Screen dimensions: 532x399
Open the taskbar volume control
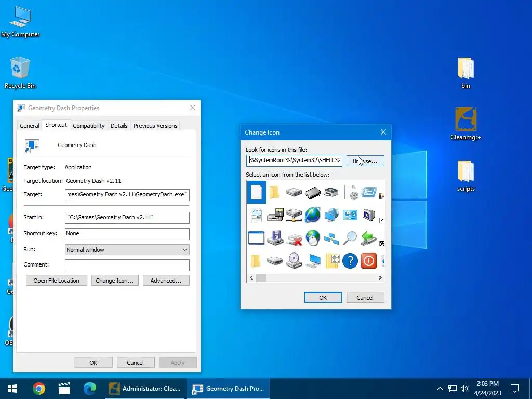464,389
